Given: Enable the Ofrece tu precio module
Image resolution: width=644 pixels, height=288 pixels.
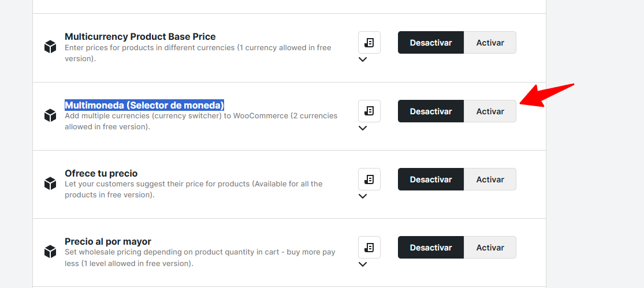Looking at the screenshot, I should tap(490, 179).
